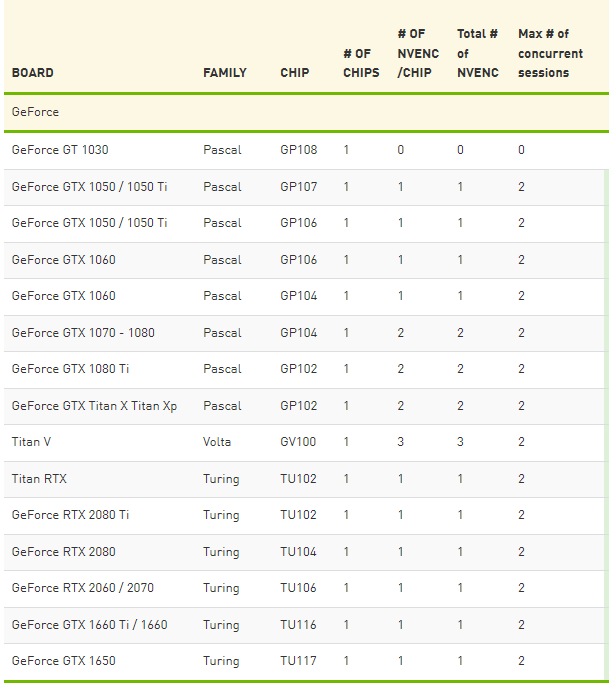Select the GeForce GTX 1660 Ti / 1660 cell
This screenshot has width=609, height=683.
tap(89, 625)
